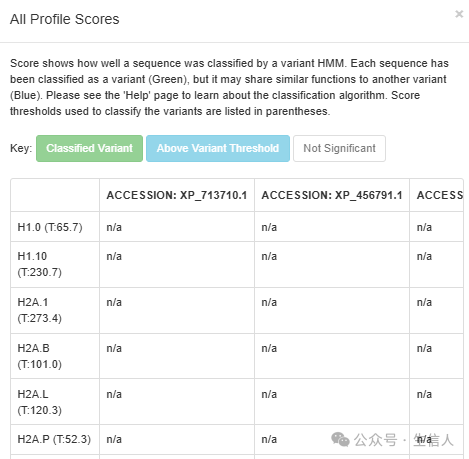Screen dimensions: 469x459
Task: Select the H1.0 (T:65.7) row label
Action: pyautogui.click(x=55, y=227)
